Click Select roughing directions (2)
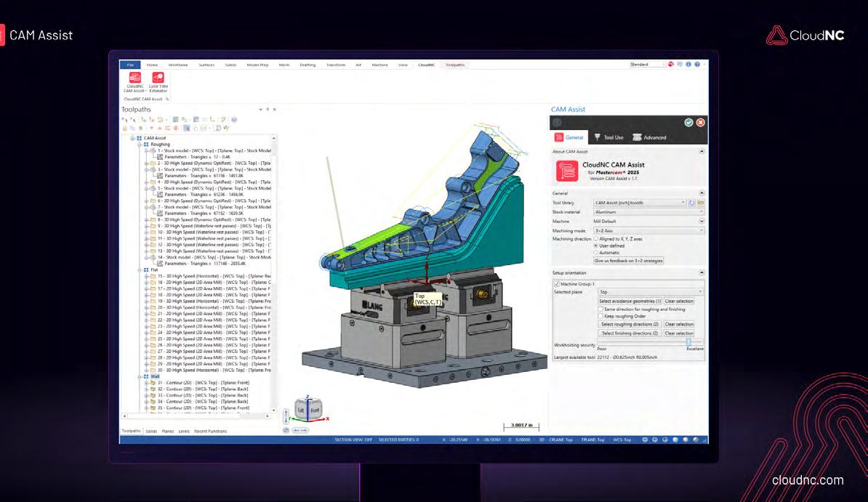The height and width of the screenshot is (502, 868). [x=630, y=324]
